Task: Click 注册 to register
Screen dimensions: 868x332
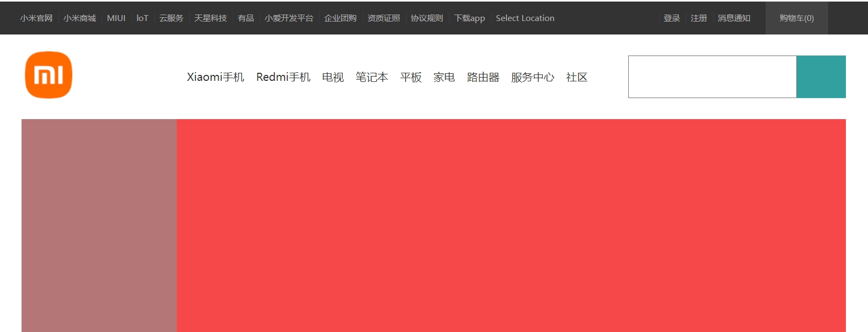Action: [699, 18]
